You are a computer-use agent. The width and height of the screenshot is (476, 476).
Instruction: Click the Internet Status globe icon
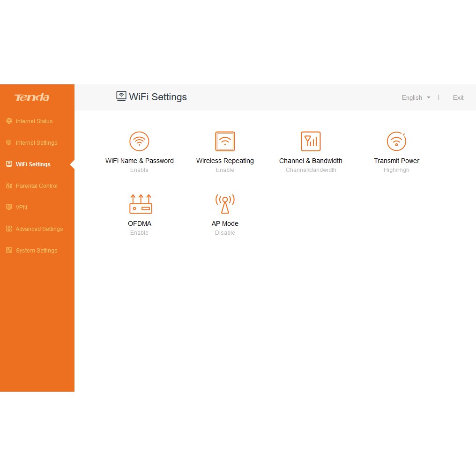[x=9, y=121]
